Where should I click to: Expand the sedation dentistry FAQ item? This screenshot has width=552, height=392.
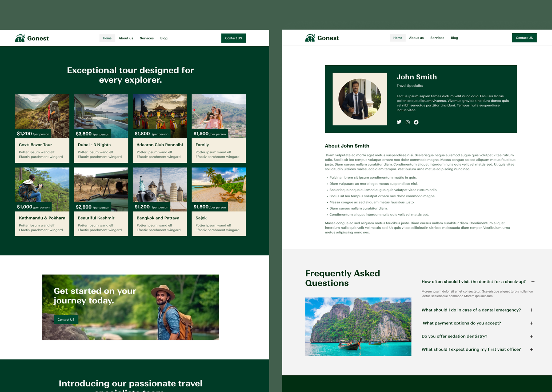click(x=454, y=336)
